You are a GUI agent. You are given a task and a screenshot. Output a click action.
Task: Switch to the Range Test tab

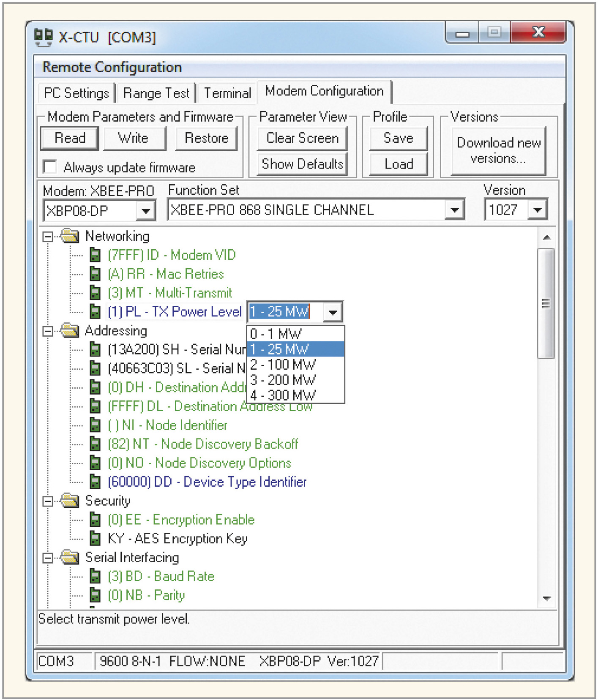point(156,93)
